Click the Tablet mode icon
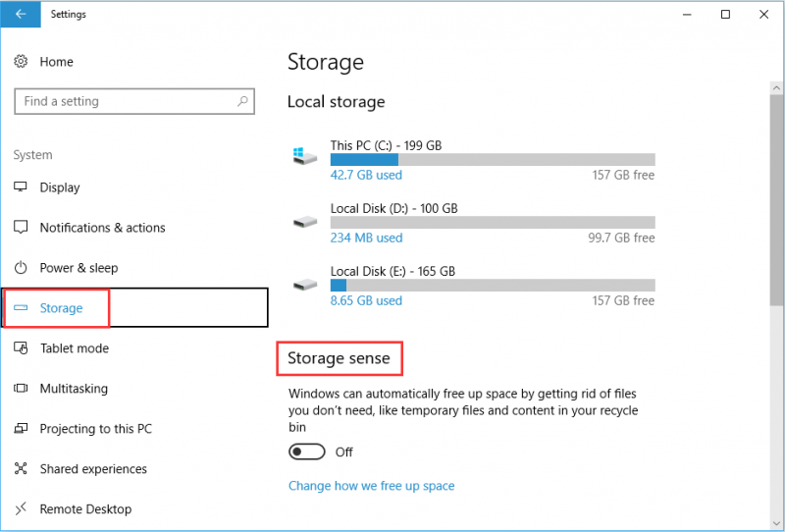Screen dimensions: 785x532 (x=21, y=347)
